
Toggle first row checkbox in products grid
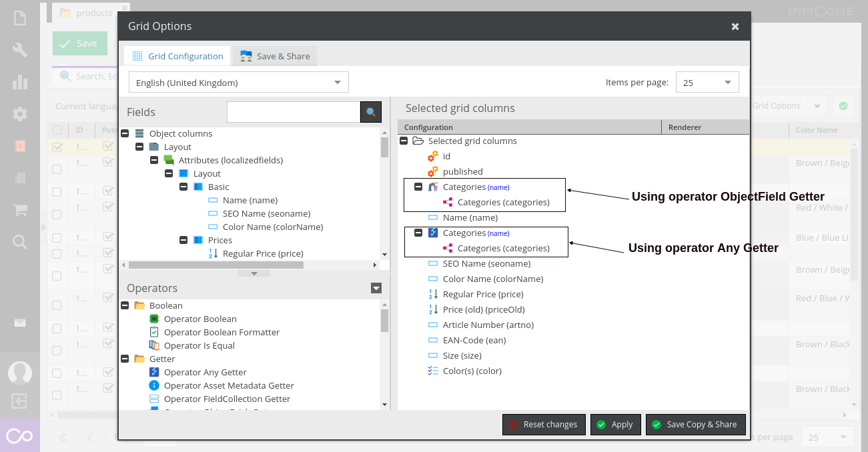tap(57, 147)
